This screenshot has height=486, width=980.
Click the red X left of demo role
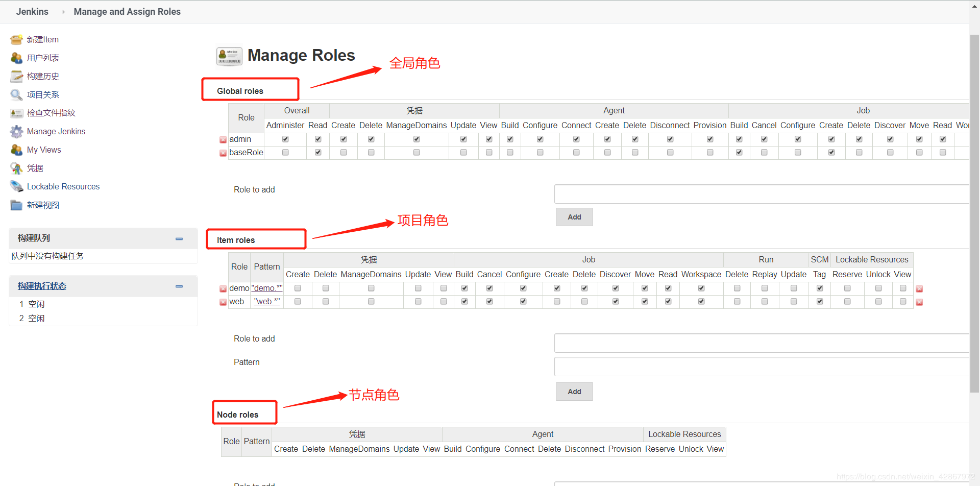(223, 289)
